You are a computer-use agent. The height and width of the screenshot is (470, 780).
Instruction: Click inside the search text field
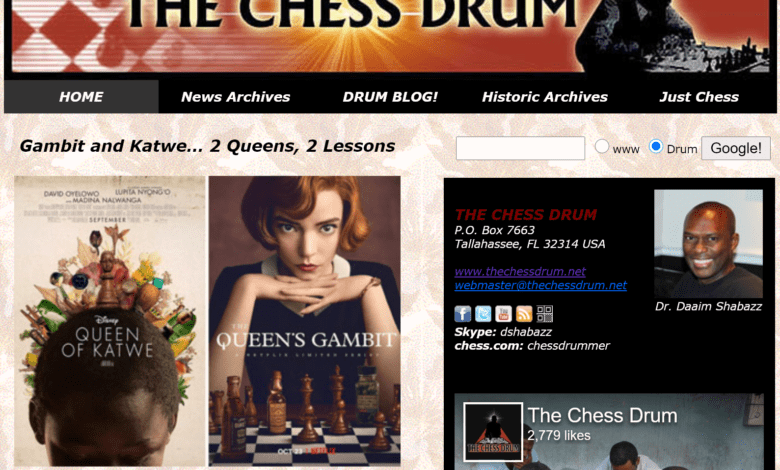(520, 148)
